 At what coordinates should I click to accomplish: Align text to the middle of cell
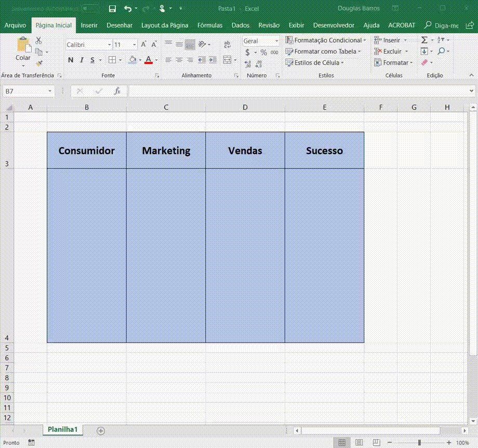(x=179, y=45)
